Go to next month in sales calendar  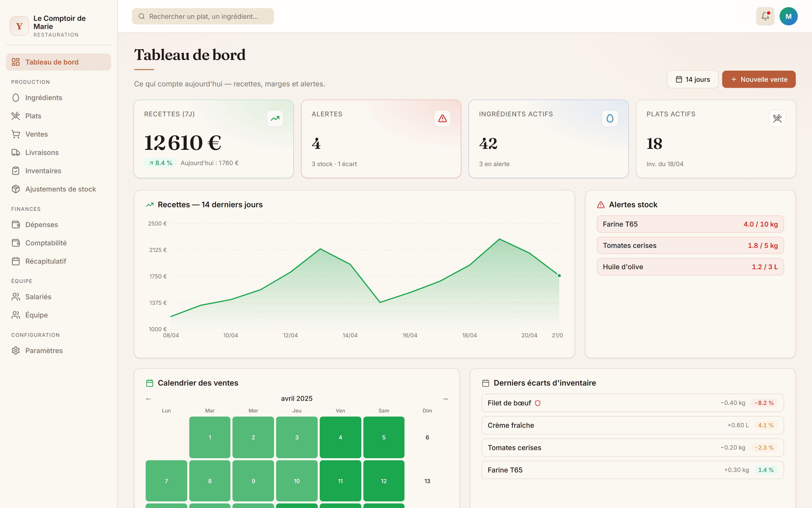(445, 399)
